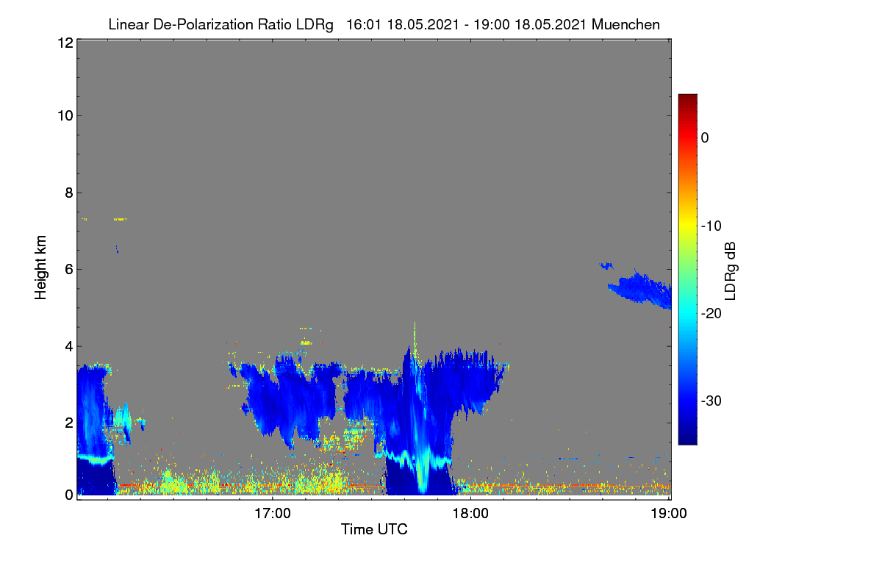
Task: Click the 'Height km' axis label
Action: tap(41, 268)
